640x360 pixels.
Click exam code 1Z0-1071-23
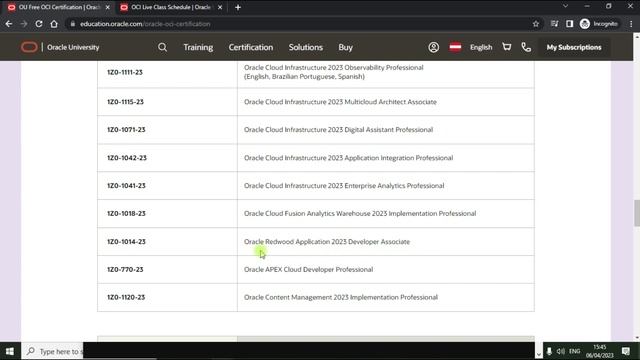click(x=126, y=129)
